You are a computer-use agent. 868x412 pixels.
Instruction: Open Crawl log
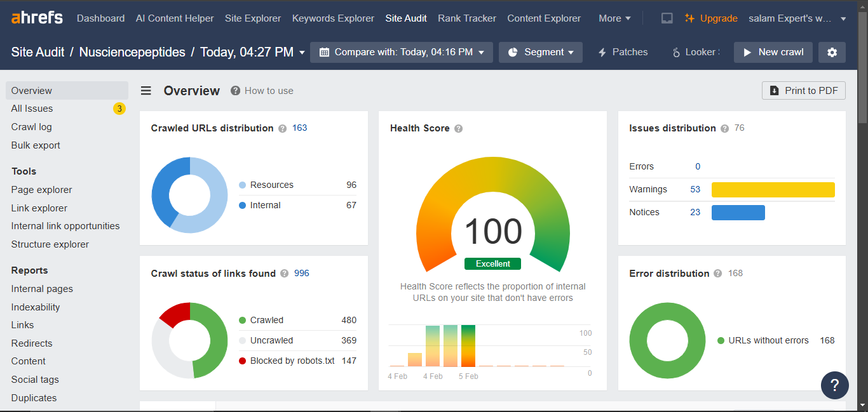click(31, 127)
